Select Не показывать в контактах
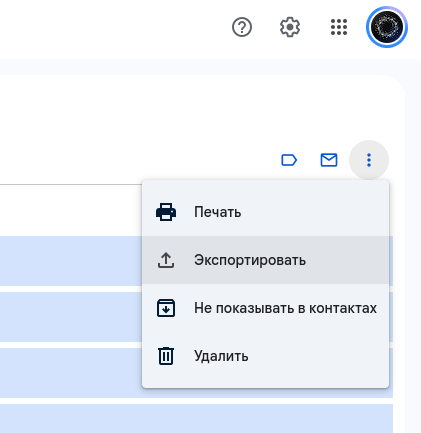 coord(265,308)
